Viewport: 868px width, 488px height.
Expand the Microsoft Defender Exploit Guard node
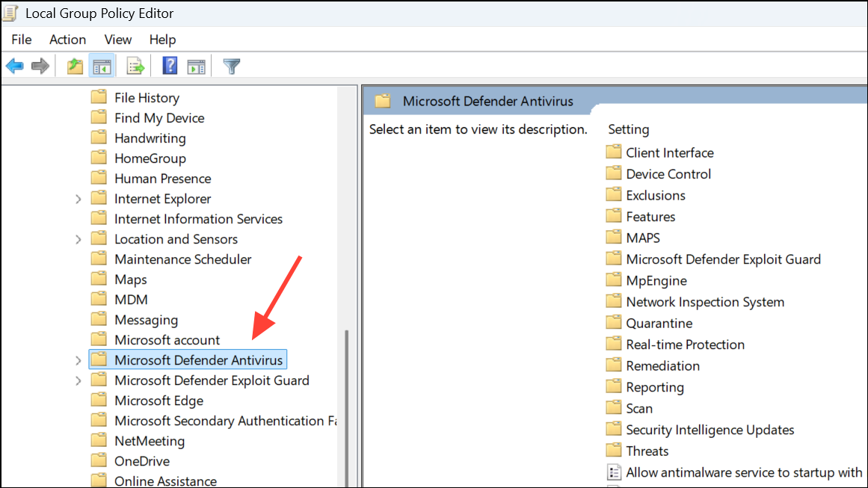(79, 380)
